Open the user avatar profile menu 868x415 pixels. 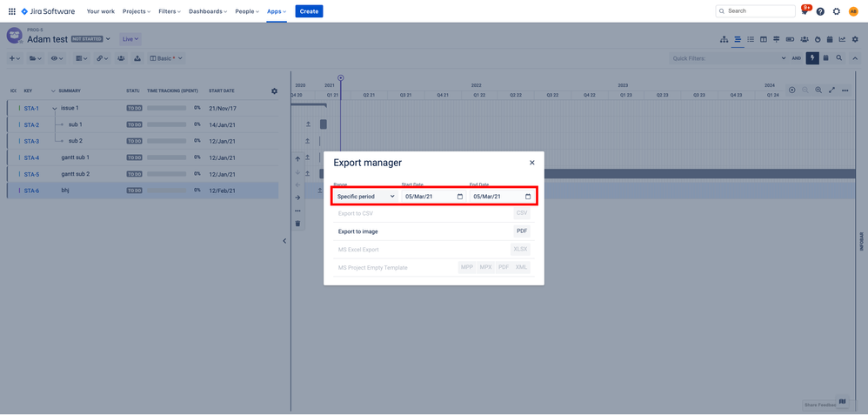(x=853, y=11)
